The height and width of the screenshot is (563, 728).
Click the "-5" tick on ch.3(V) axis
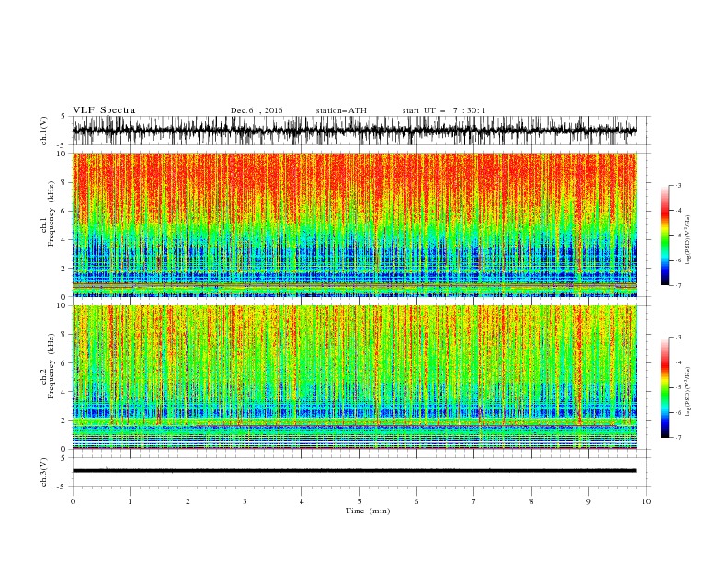(63, 487)
